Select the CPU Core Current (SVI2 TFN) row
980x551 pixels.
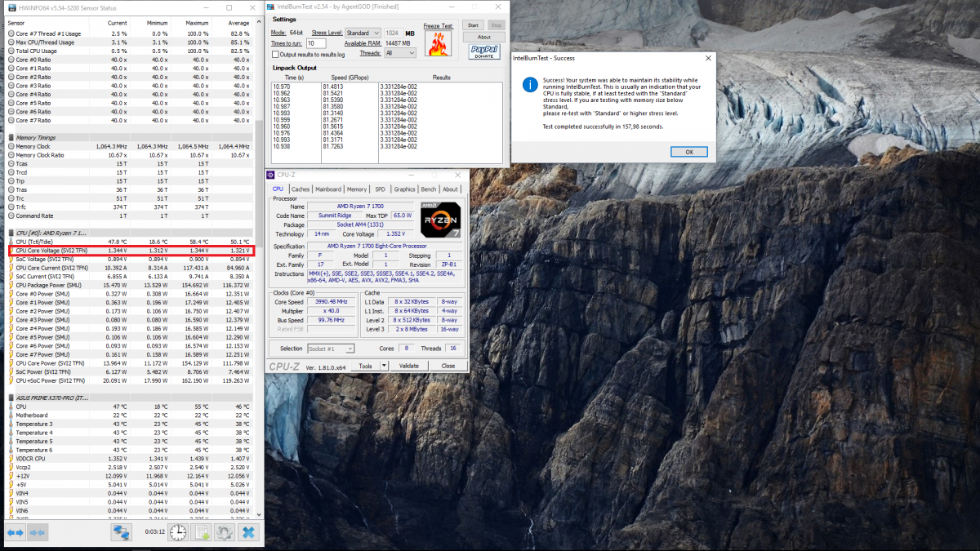pyautogui.click(x=129, y=268)
